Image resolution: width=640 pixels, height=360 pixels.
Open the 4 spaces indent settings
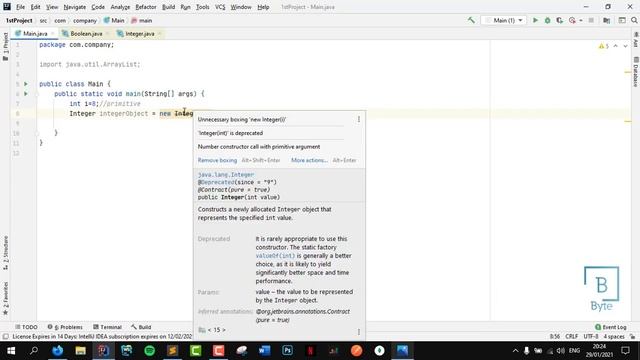pyautogui.click(x=614, y=337)
